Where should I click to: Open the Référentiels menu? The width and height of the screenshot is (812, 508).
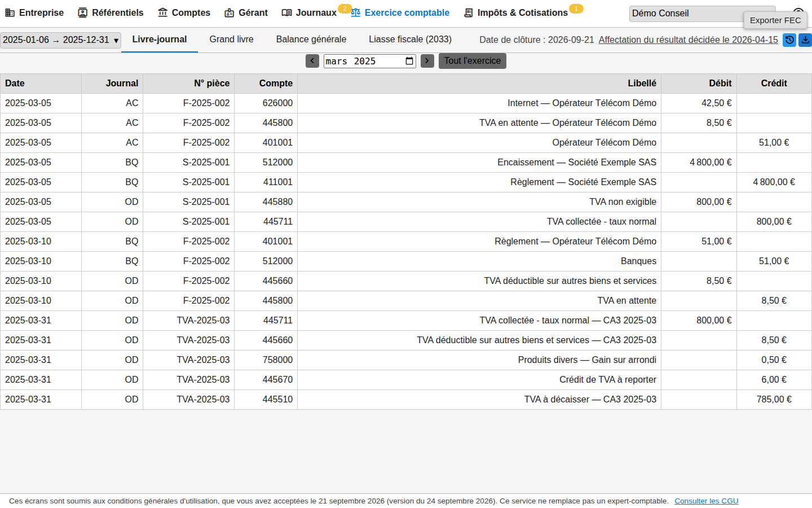(111, 12)
